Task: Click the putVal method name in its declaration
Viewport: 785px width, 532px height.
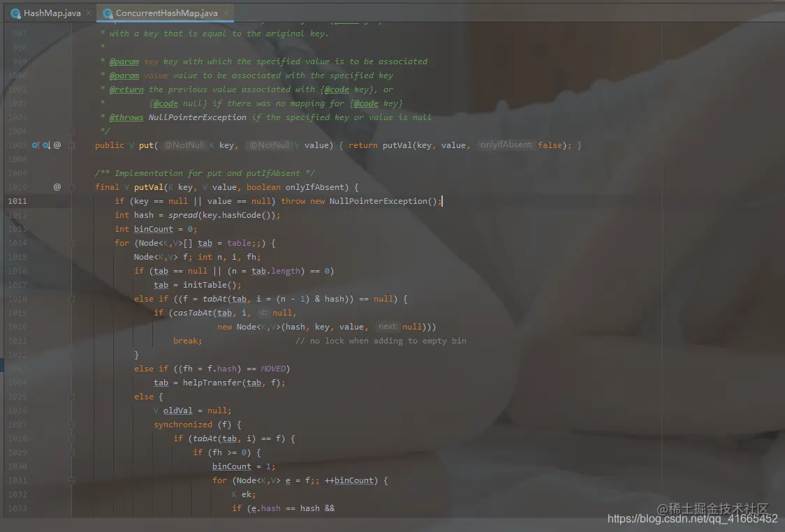Action: pyautogui.click(x=148, y=187)
